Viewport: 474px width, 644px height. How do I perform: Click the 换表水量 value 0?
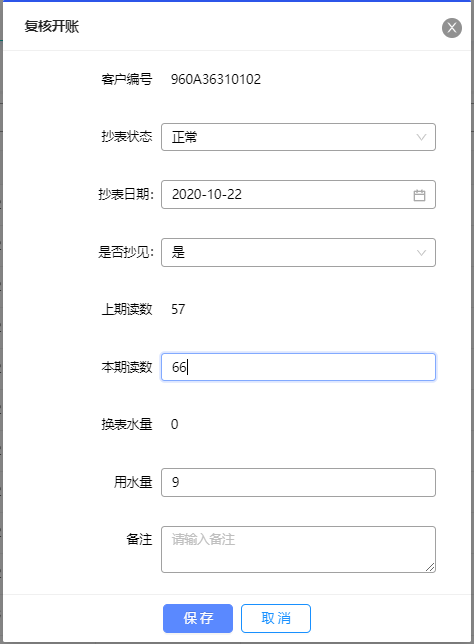point(175,424)
